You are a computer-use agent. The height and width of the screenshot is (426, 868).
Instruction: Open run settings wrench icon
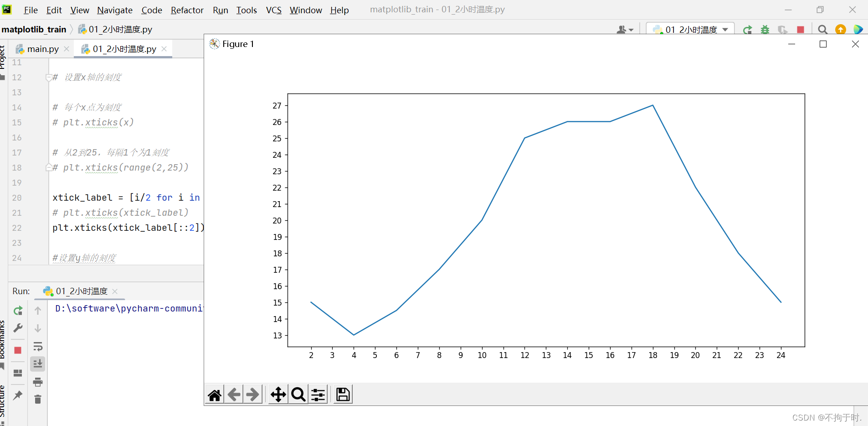18,328
